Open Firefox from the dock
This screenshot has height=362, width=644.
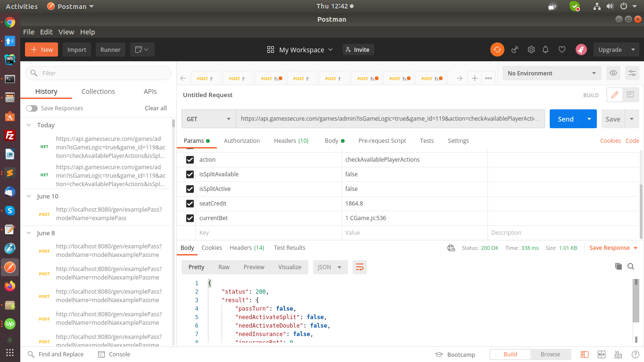point(10,286)
